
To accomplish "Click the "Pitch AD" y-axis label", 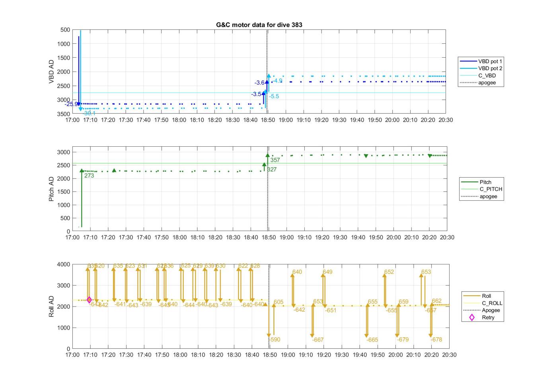I will pos(51,189).
